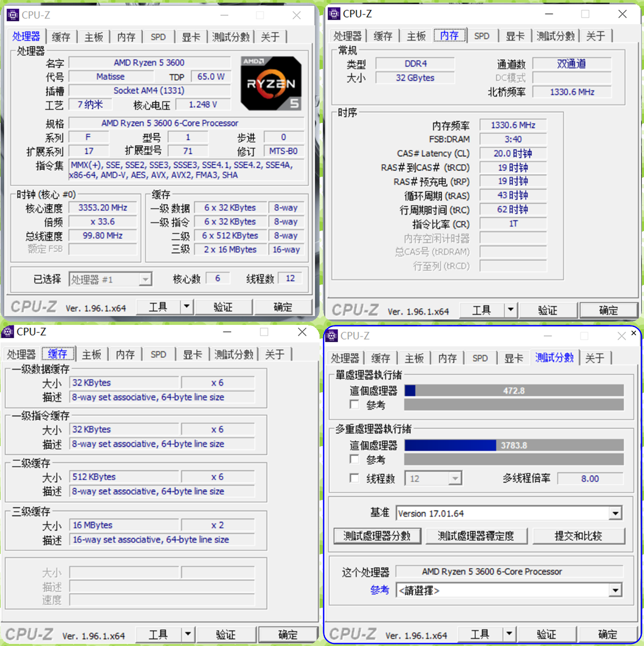Click the TDP 65.0 W value
The width and height of the screenshot is (644, 646).
point(211,77)
